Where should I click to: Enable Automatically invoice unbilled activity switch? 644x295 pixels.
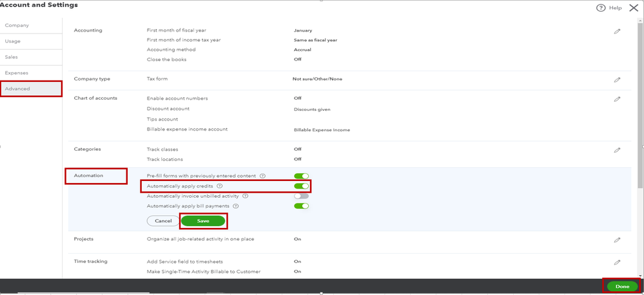tap(301, 196)
